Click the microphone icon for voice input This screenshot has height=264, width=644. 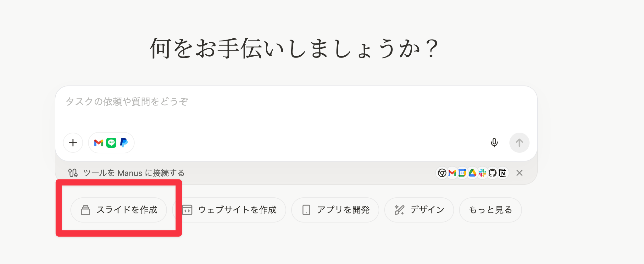(x=494, y=143)
